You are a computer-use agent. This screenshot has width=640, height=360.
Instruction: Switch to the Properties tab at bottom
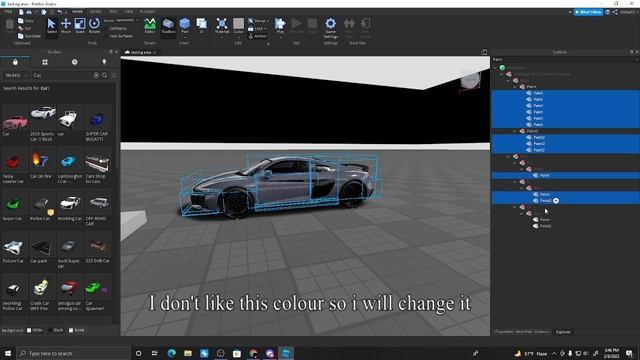click(x=522, y=332)
